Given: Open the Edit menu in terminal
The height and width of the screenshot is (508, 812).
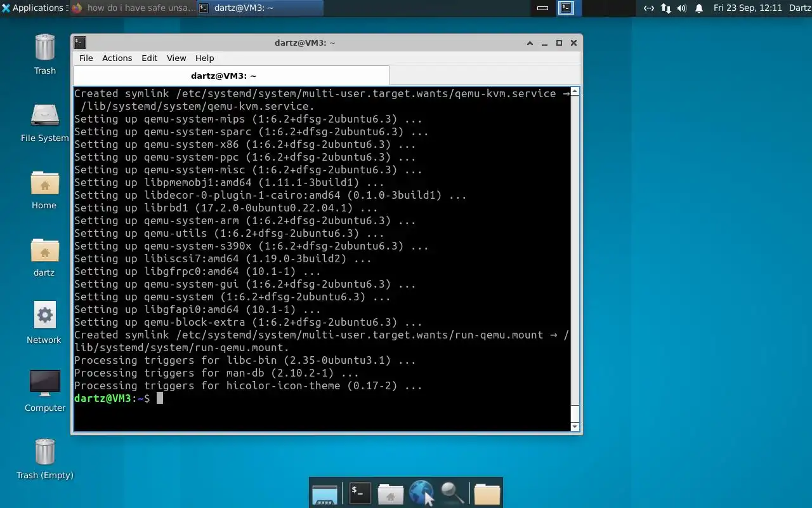Looking at the screenshot, I should (x=149, y=58).
